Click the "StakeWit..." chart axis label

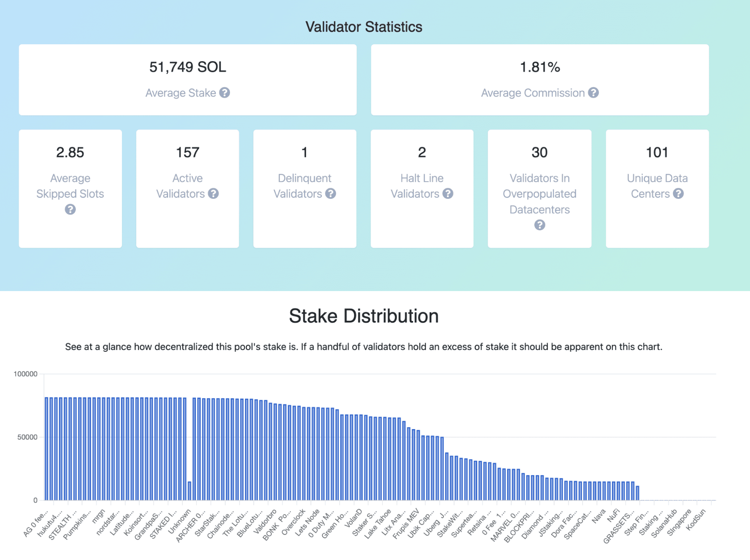coord(450,523)
